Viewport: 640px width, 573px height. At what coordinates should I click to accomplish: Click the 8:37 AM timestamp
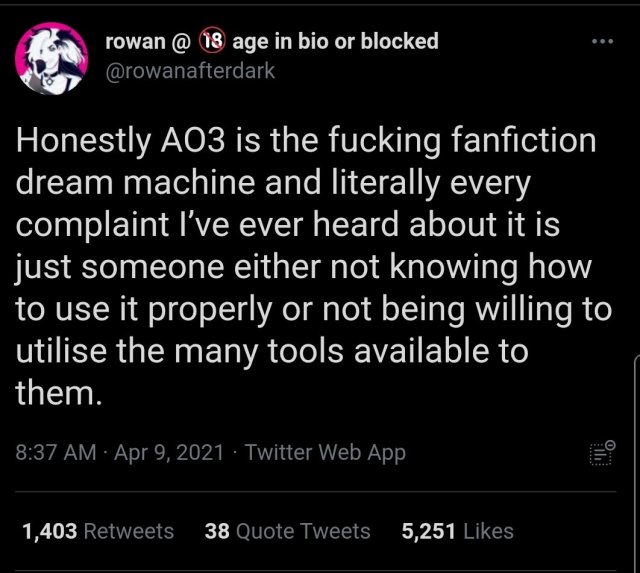click(x=55, y=452)
